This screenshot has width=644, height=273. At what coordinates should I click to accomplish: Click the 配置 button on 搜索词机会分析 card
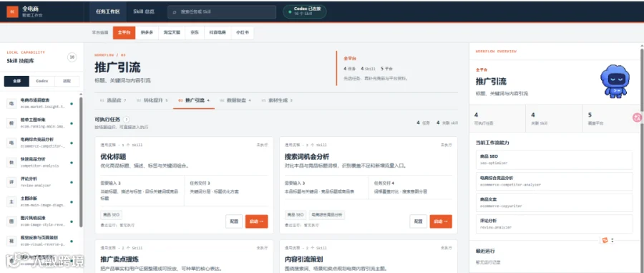(x=418, y=221)
